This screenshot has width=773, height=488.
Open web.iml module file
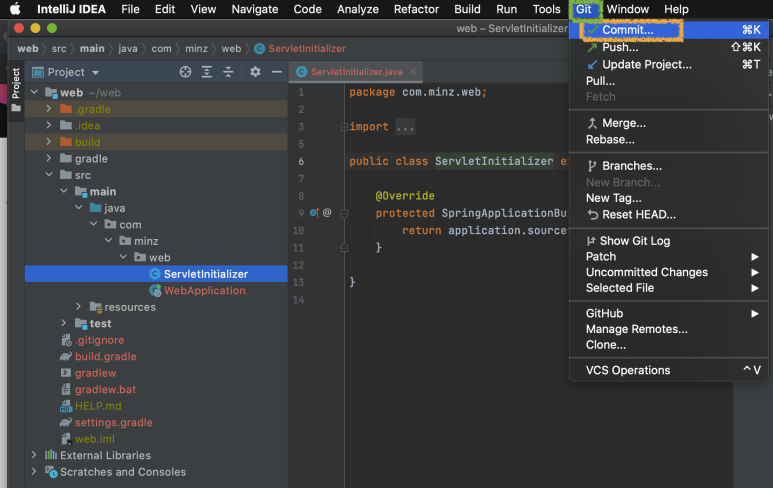point(95,439)
